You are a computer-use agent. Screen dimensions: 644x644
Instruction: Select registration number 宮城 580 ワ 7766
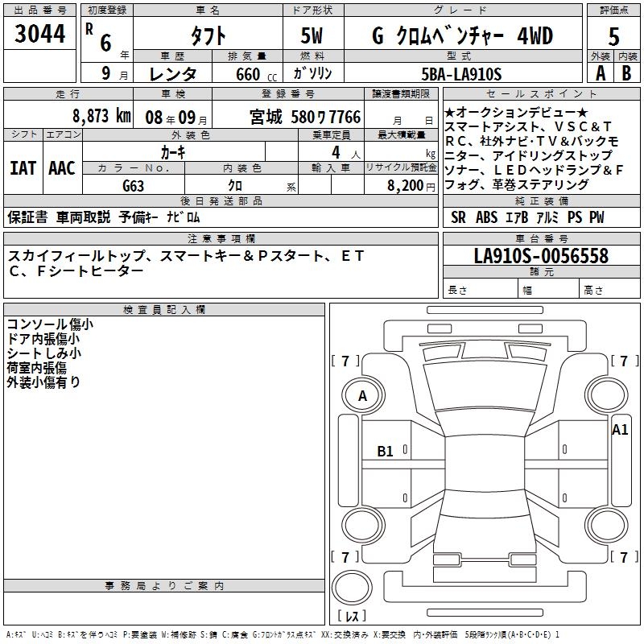tap(305, 117)
